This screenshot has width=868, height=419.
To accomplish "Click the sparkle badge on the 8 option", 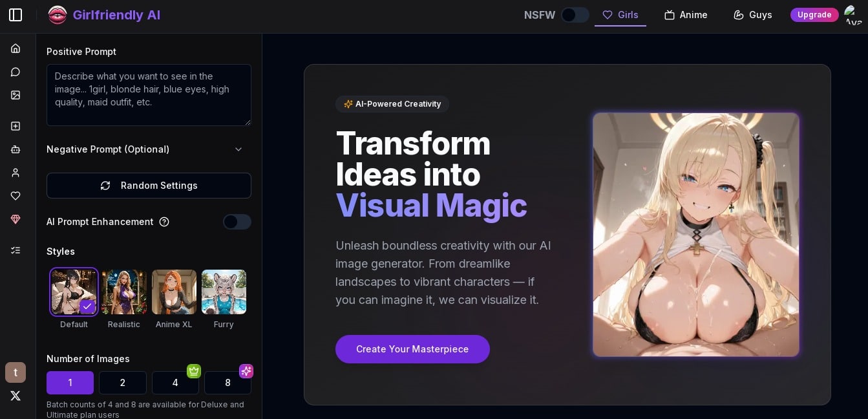I will click(x=246, y=371).
